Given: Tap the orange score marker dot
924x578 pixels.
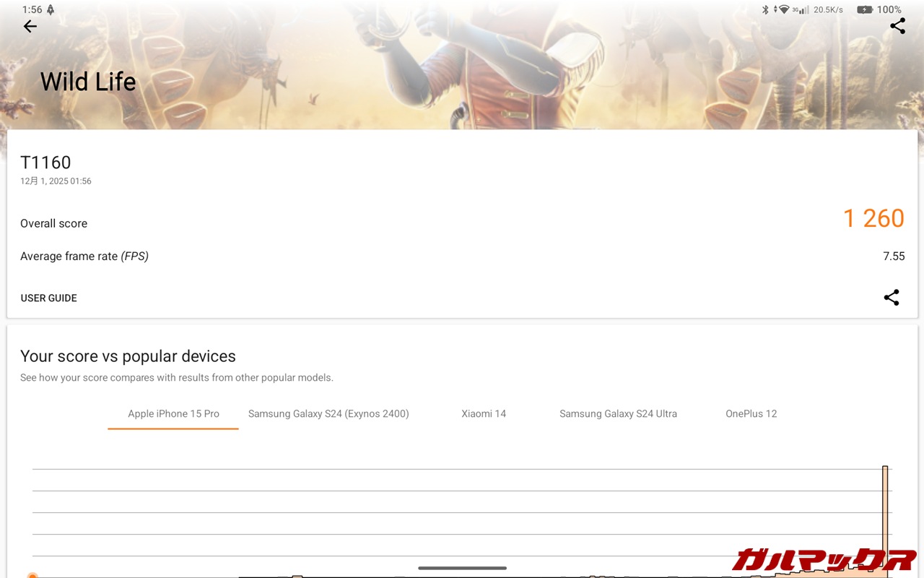Looking at the screenshot, I should point(32,575).
